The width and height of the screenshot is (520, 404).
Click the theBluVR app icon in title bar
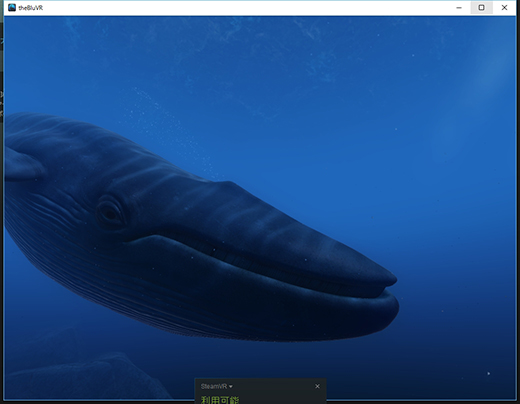pyautogui.click(x=12, y=8)
